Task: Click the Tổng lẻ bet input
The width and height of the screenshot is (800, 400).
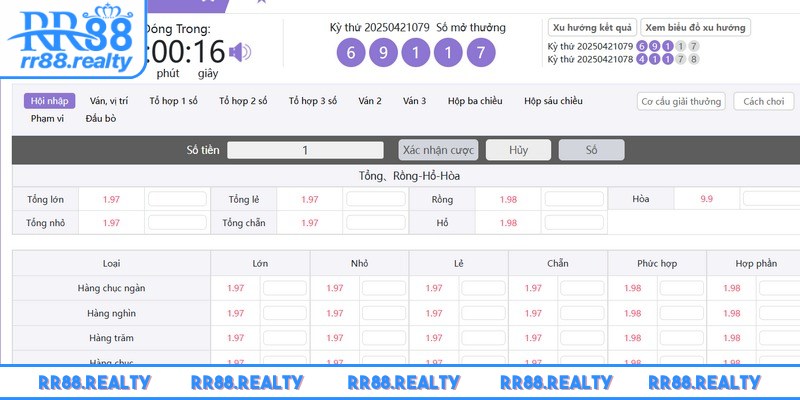Action: point(376,199)
